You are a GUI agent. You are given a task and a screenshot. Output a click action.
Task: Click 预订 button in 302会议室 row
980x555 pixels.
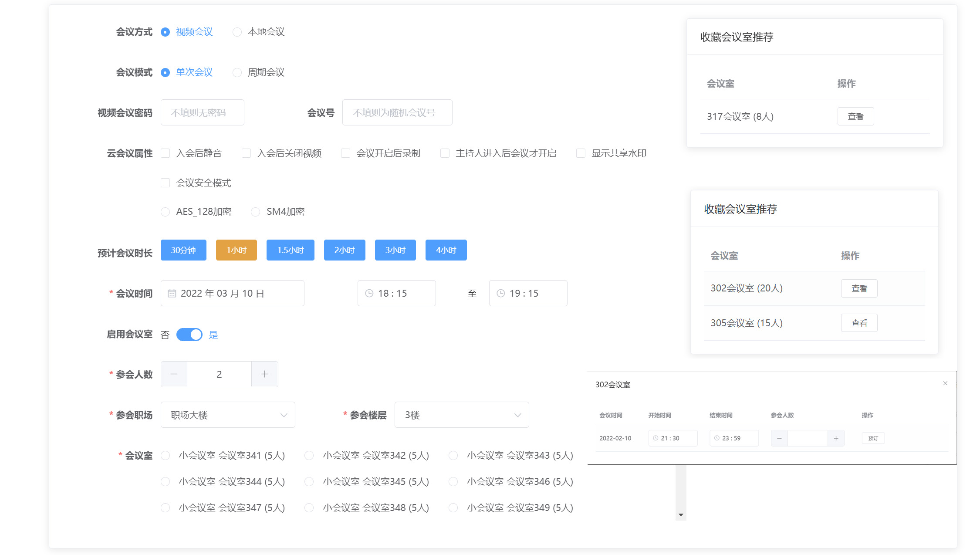[873, 438]
